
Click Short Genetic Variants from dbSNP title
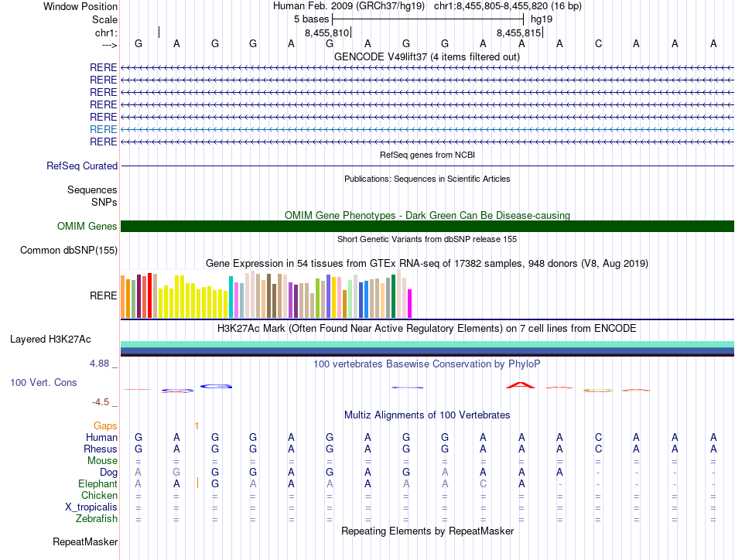coord(427,239)
